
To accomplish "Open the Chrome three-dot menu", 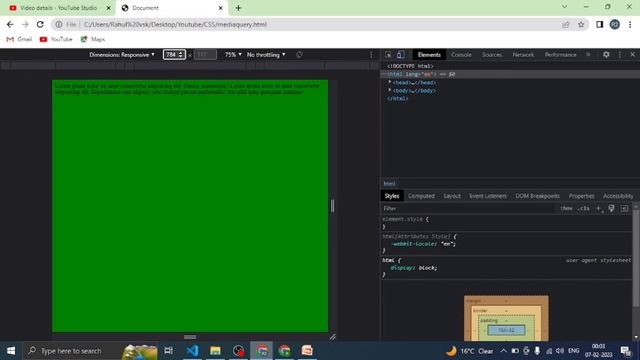I will 630,24.
